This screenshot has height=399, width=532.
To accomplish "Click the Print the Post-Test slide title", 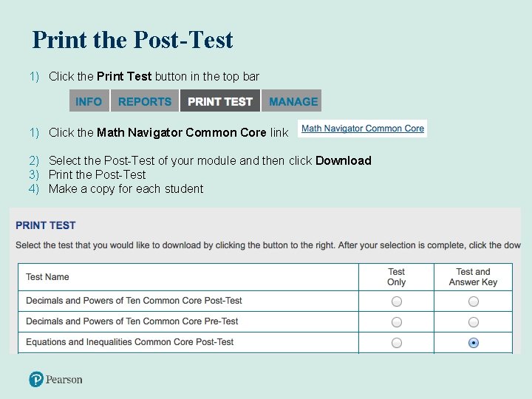I will (x=133, y=40).
